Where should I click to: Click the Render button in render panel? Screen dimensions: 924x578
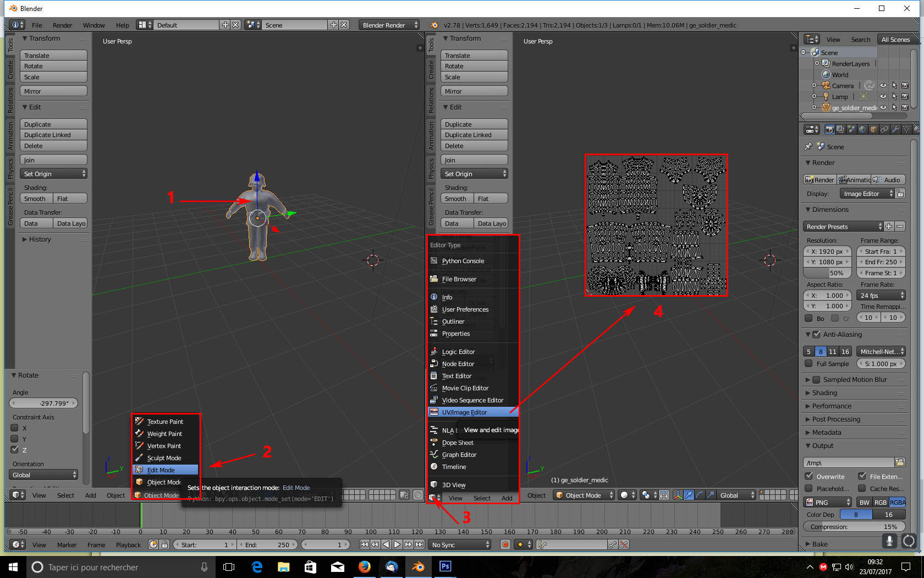point(820,179)
